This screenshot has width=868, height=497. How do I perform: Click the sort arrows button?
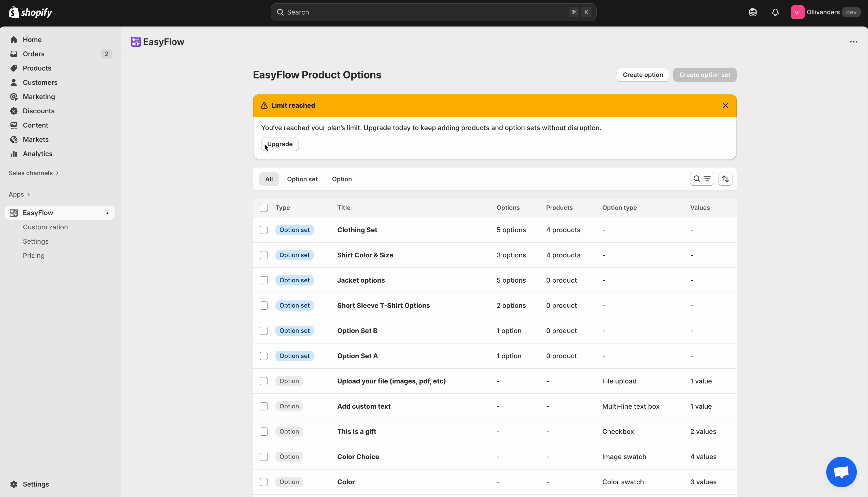(x=725, y=179)
